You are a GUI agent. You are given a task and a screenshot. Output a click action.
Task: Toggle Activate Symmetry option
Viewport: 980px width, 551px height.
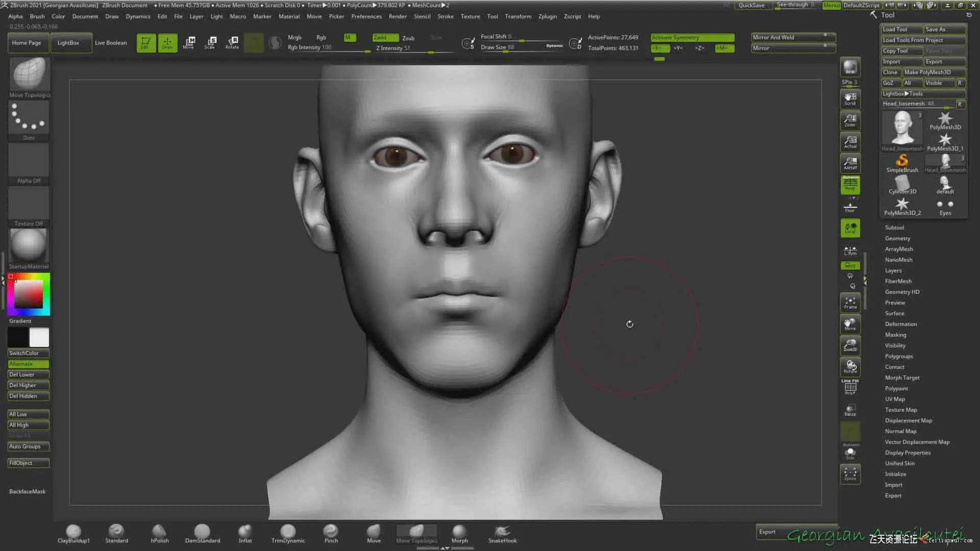(x=692, y=37)
